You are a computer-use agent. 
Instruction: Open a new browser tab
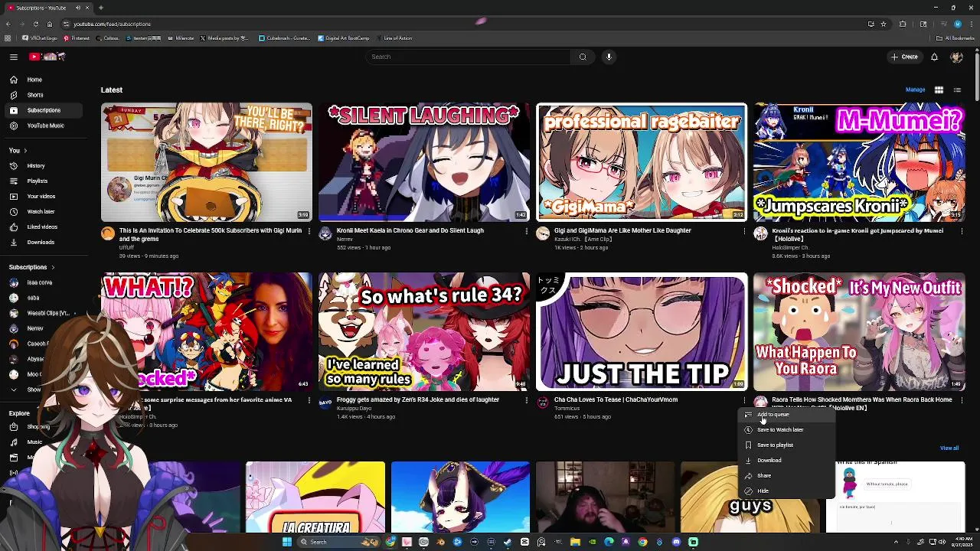coord(100,8)
